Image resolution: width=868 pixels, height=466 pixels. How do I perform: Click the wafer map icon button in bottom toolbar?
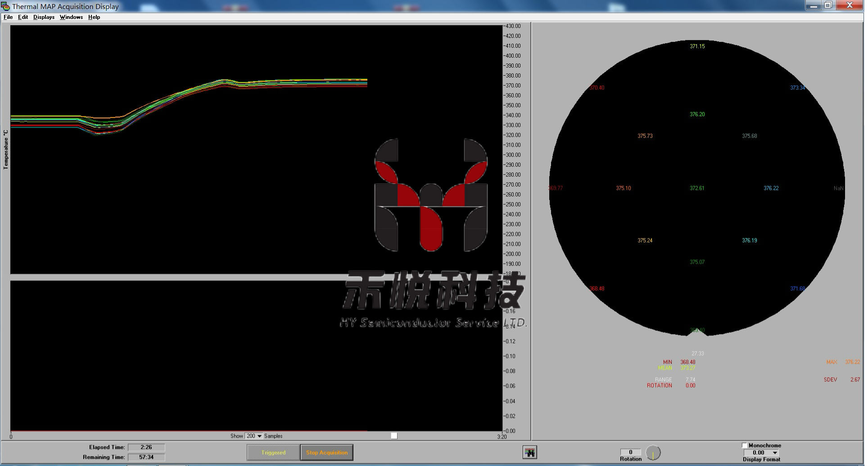click(529, 452)
